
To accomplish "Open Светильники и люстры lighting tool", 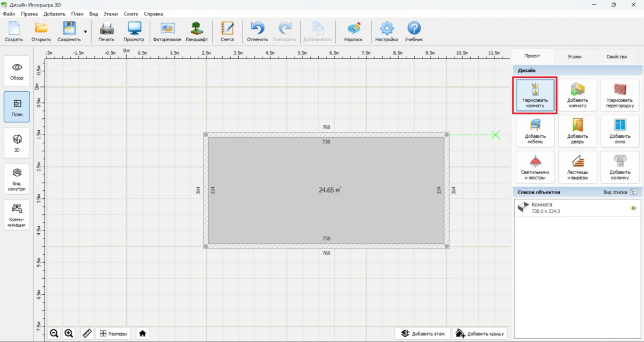I will click(x=535, y=167).
